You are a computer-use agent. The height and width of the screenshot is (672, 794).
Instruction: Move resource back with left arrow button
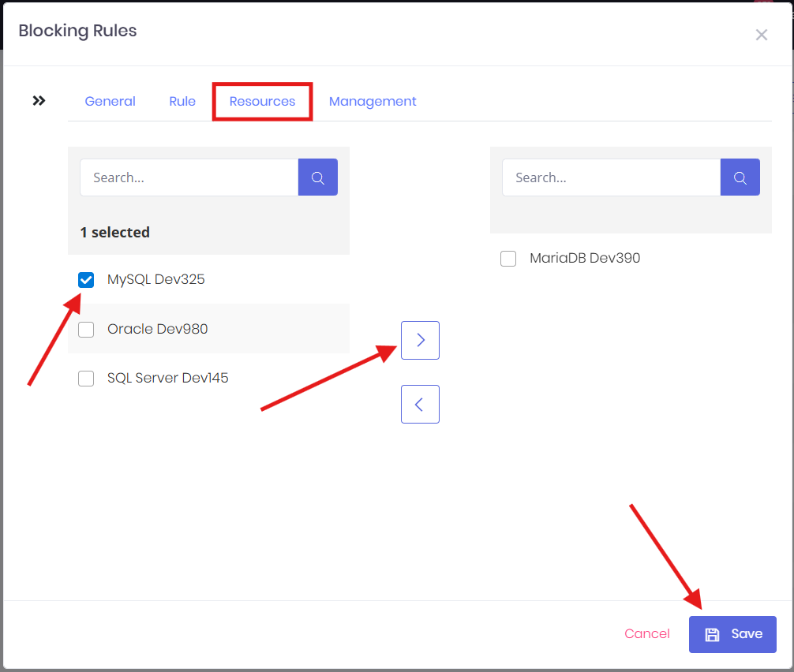(x=420, y=405)
